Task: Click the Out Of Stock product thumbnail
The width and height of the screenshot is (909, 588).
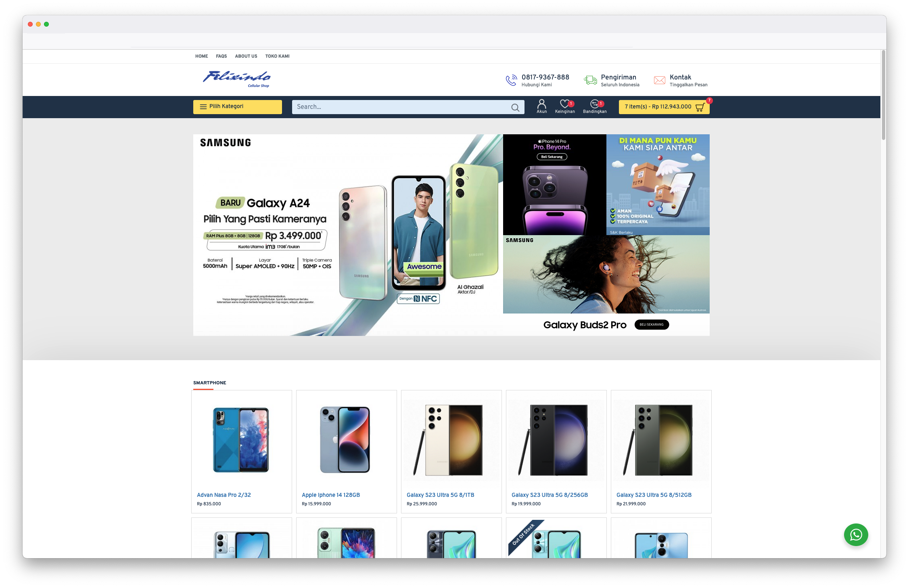Action: [556, 540]
